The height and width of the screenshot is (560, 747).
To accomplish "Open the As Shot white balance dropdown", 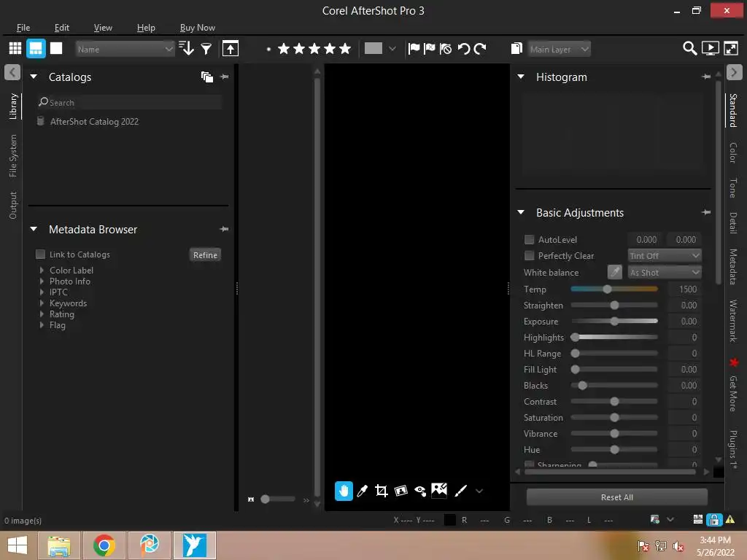I will pyautogui.click(x=665, y=273).
